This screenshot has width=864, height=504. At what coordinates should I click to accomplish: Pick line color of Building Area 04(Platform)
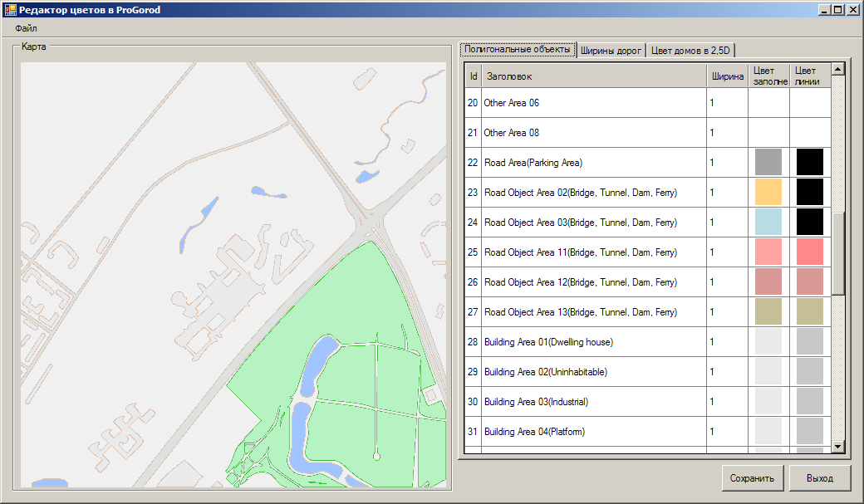click(x=809, y=431)
